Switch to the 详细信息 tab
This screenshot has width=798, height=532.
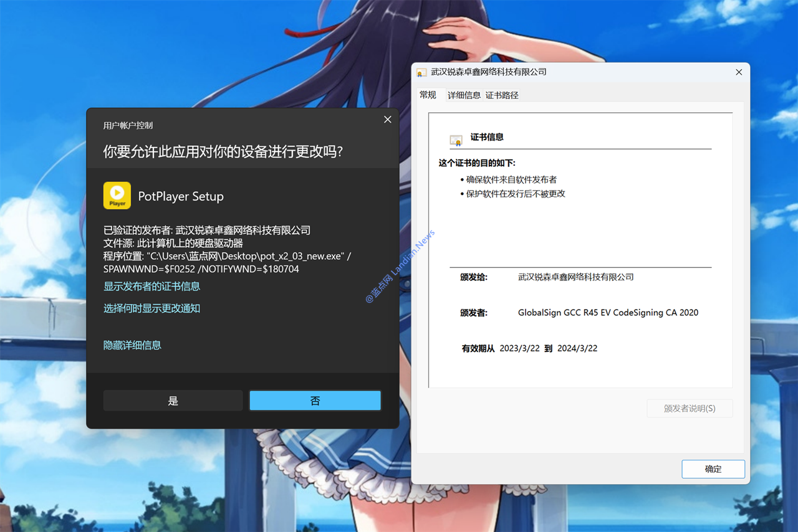[x=464, y=95]
